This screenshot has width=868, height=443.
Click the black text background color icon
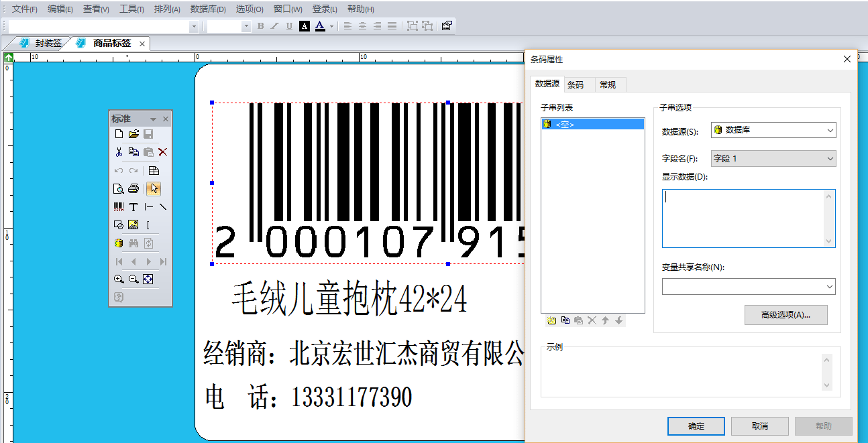click(x=305, y=26)
